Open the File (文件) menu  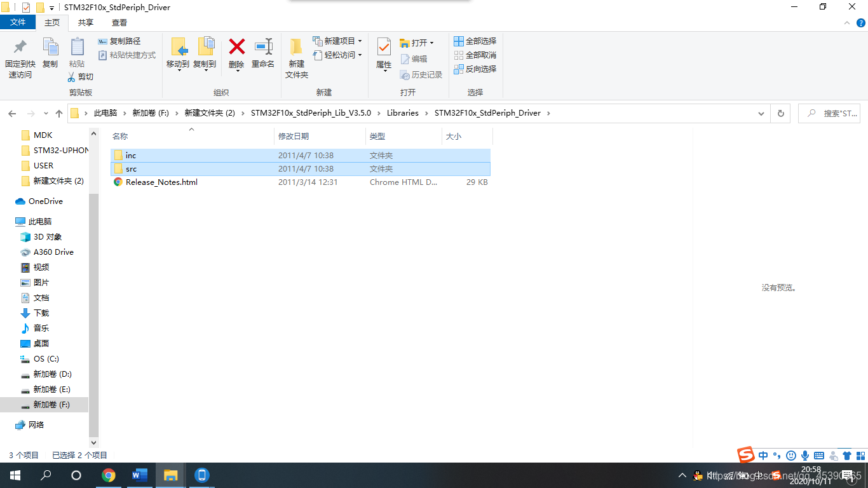click(x=18, y=22)
